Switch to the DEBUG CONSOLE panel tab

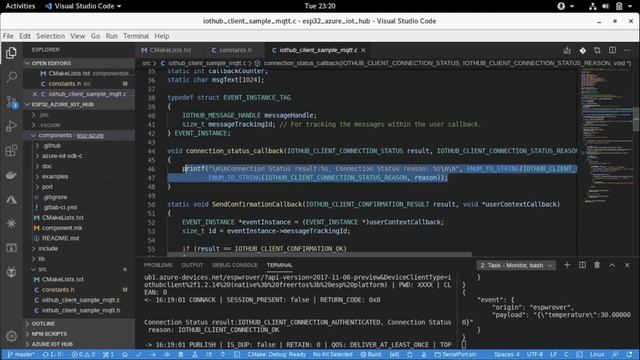(235, 265)
